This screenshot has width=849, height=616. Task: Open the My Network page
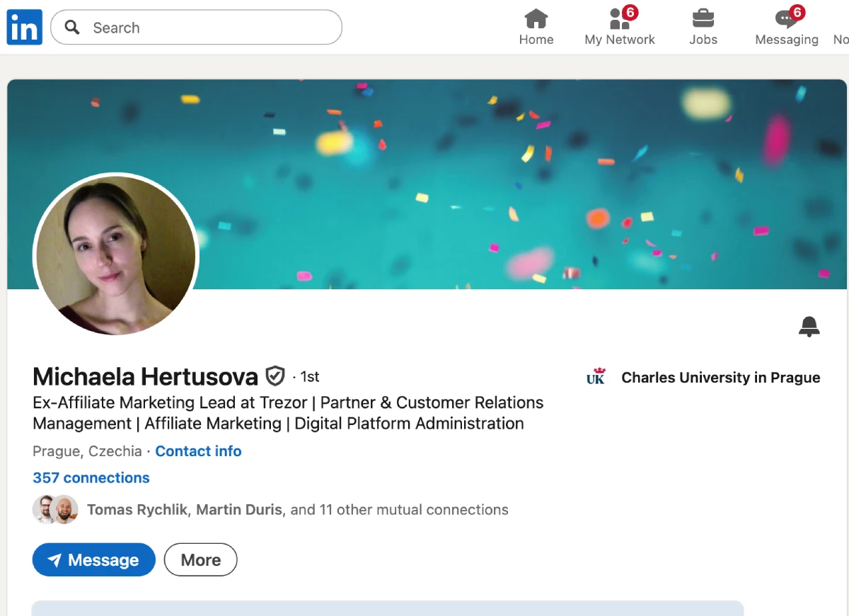tap(620, 28)
